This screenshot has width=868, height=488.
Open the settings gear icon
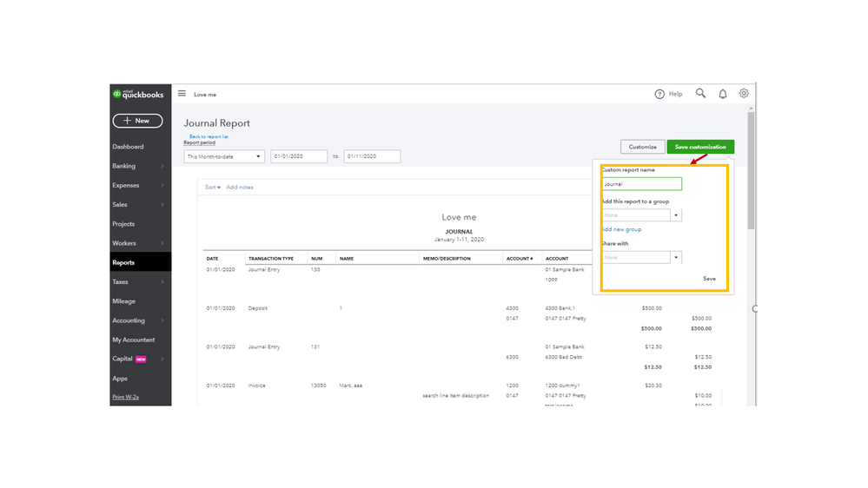(x=744, y=94)
